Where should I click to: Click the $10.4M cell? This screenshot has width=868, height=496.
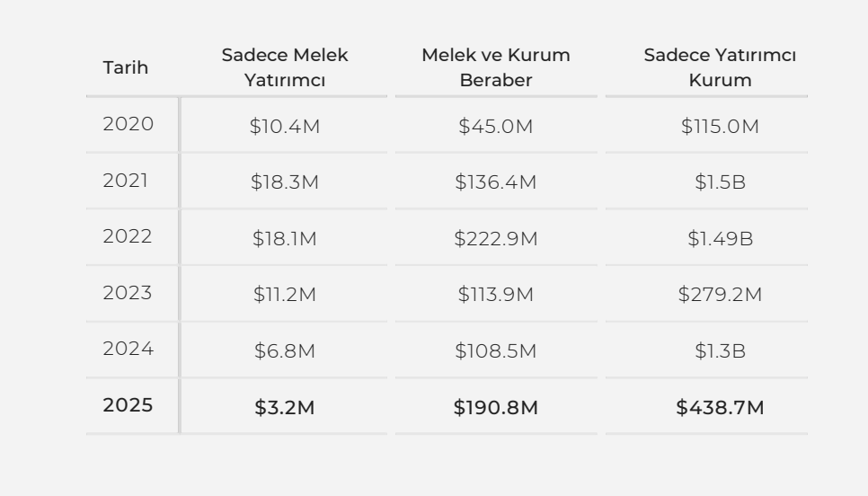point(285,127)
